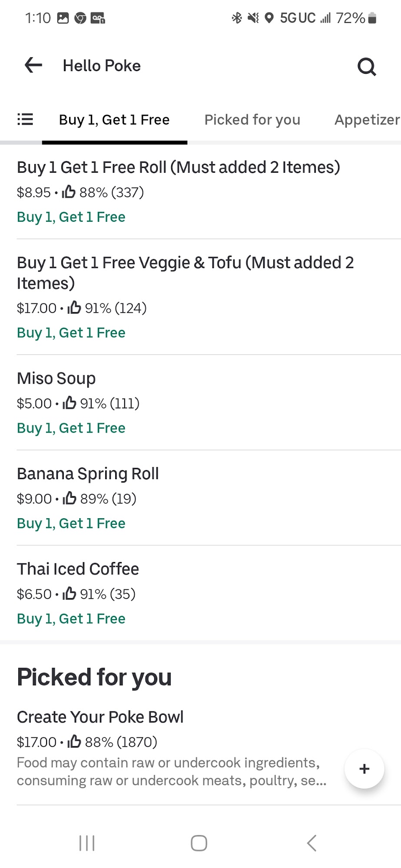401x868 pixels.
Task: Select the Miso Soup menu item
Action: point(56,378)
